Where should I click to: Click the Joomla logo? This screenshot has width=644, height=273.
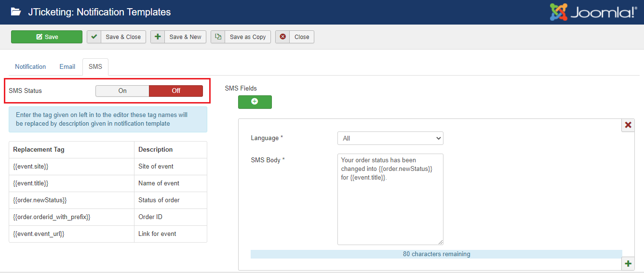tap(593, 12)
